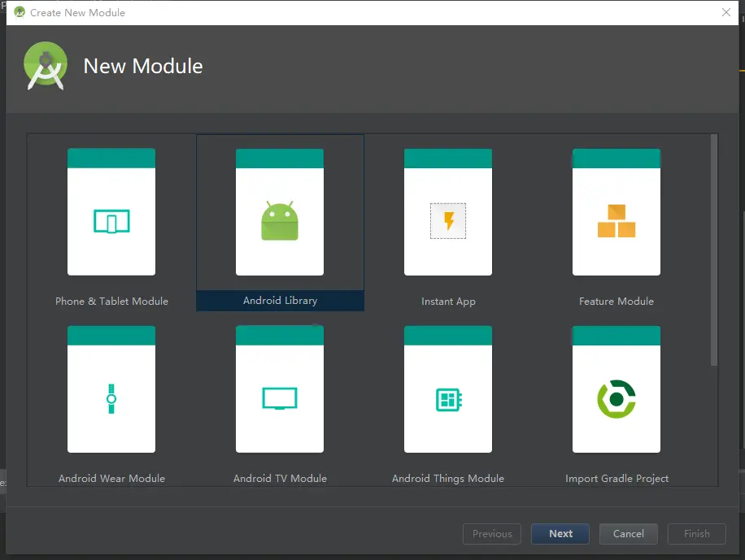Viewport: 745px width, 560px height.
Task: Click the Feature Module label
Action: pos(616,302)
